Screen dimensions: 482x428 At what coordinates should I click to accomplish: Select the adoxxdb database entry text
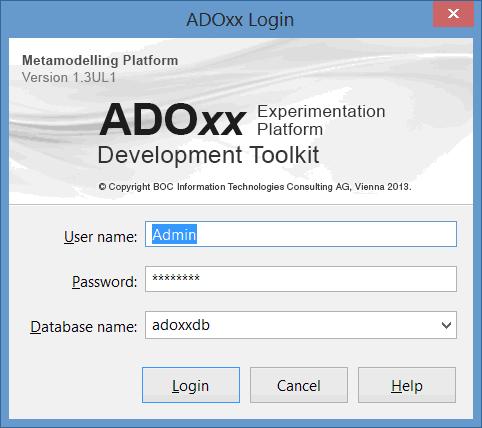pos(181,325)
